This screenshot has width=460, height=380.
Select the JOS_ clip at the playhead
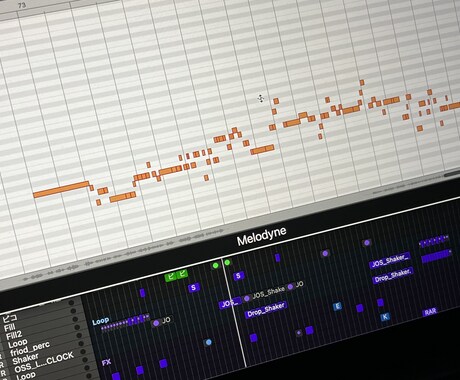[x=230, y=303]
